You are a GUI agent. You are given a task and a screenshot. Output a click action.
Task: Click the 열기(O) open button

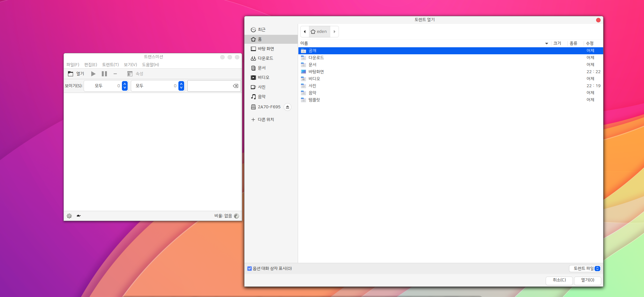[x=588, y=280]
